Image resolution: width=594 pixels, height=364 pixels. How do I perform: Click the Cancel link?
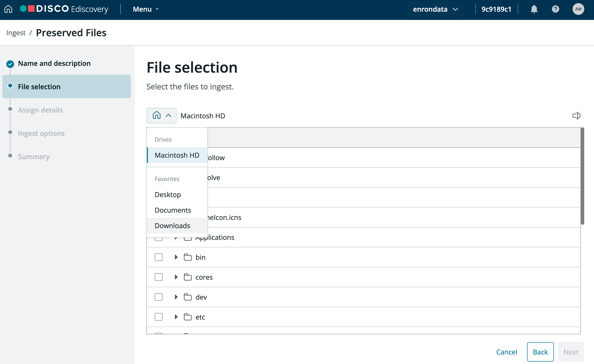click(x=507, y=352)
